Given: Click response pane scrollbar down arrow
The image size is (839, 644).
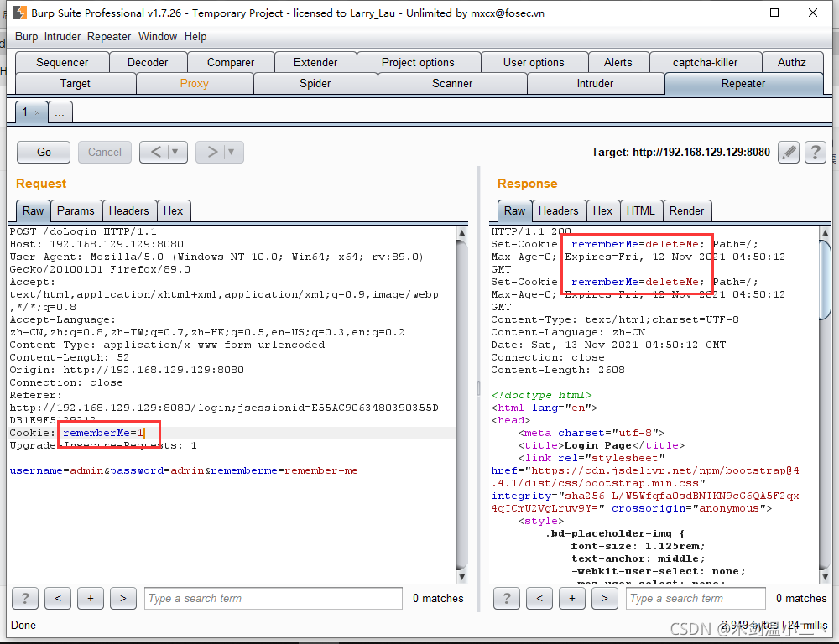Looking at the screenshot, I should click(x=825, y=577).
